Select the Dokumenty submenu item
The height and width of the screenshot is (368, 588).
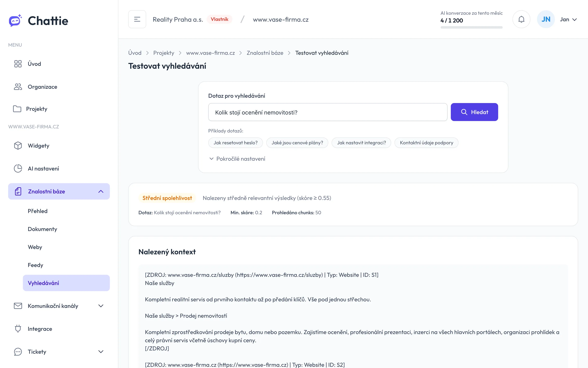(x=66, y=229)
